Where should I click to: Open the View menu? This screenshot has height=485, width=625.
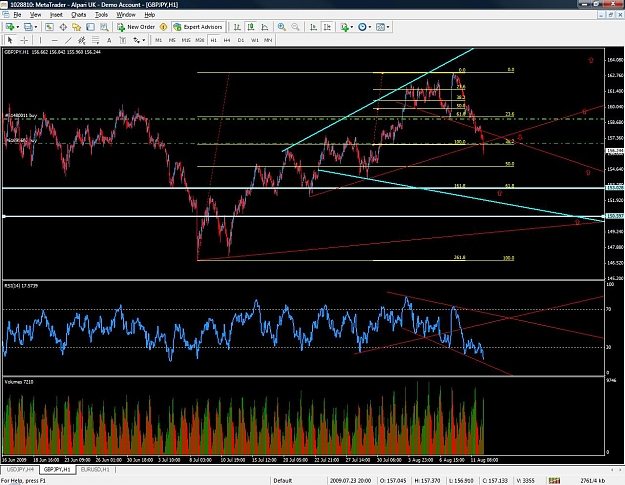[x=35, y=15]
